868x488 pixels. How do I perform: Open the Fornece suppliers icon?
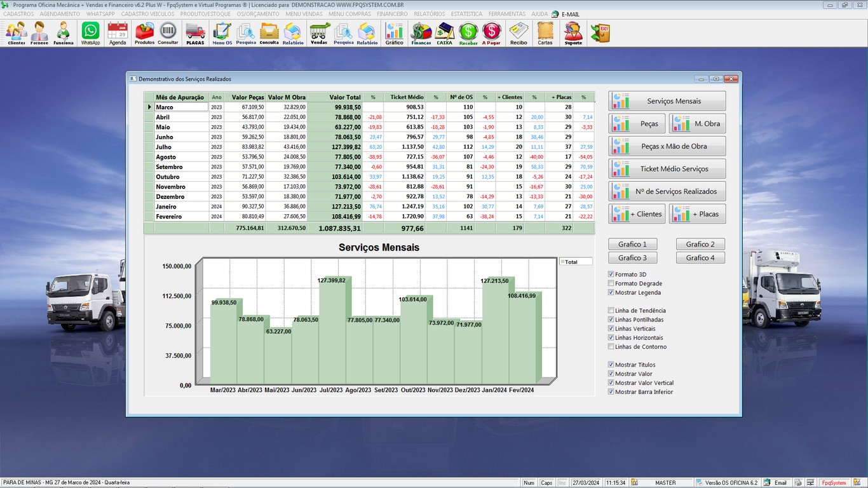click(x=39, y=33)
